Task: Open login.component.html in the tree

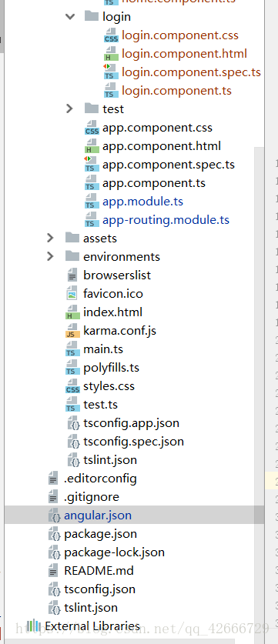Action: (184, 53)
